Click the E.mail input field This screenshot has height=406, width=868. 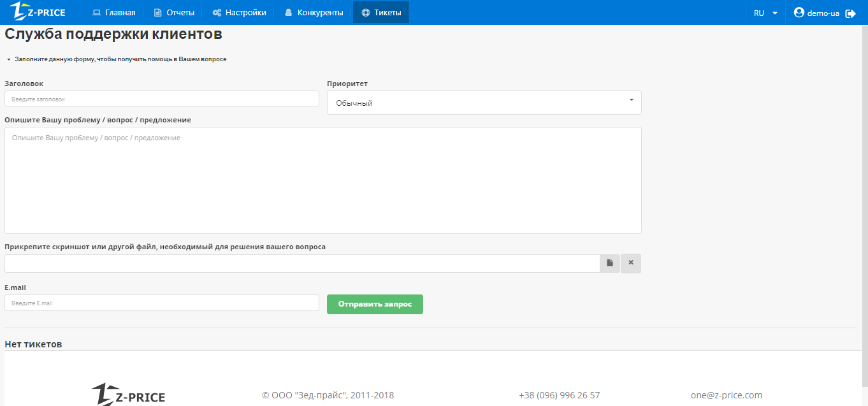pyautogui.click(x=162, y=303)
